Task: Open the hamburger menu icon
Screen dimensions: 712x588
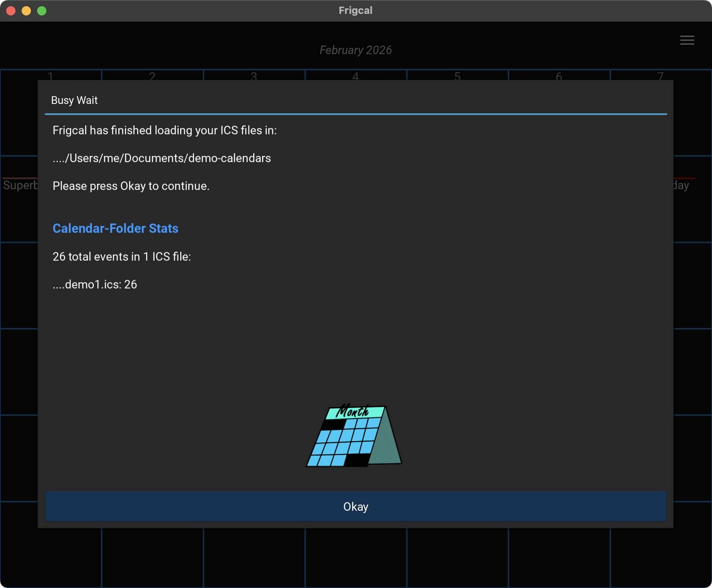Action: tap(687, 40)
